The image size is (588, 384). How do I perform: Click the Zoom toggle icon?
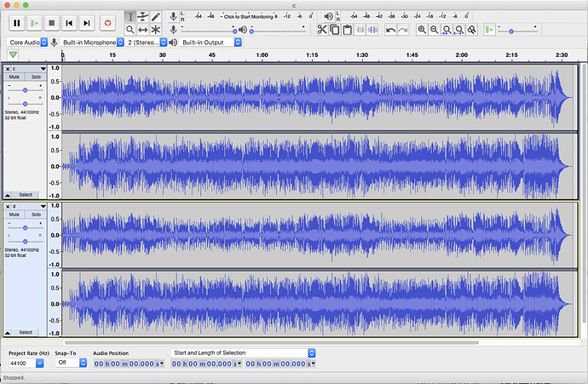(472, 30)
